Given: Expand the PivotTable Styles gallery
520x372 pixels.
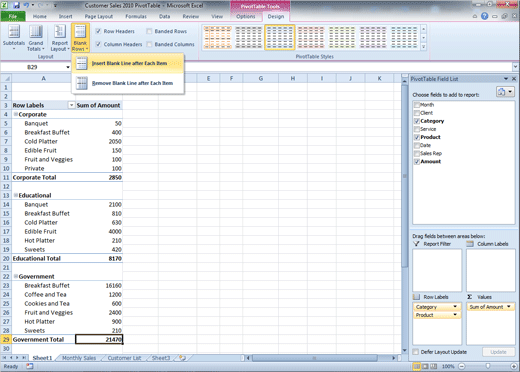Looking at the screenshot, I should (424, 47).
